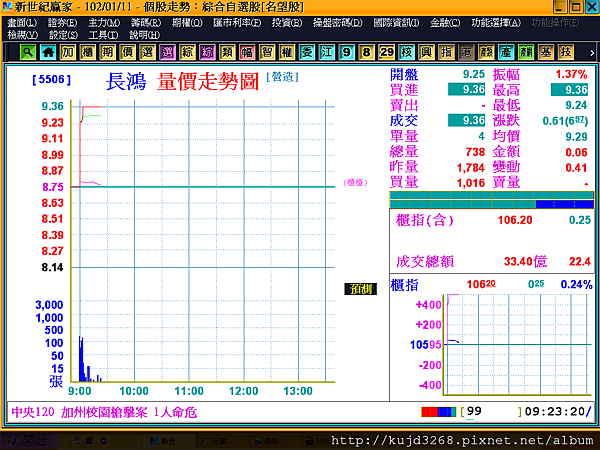Open the 說明(H) menu
This screenshot has height=450, width=600.
144,35
